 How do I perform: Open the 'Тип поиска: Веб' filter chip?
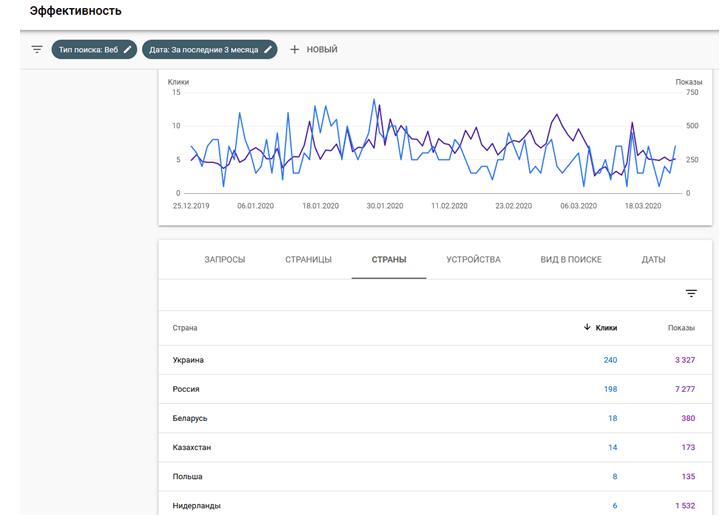pos(88,49)
